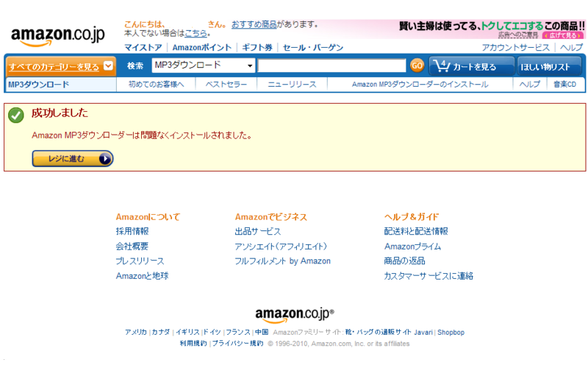Click the 成功しました heading text
The height and width of the screenshot is (368, 588).
coord(60,113)
